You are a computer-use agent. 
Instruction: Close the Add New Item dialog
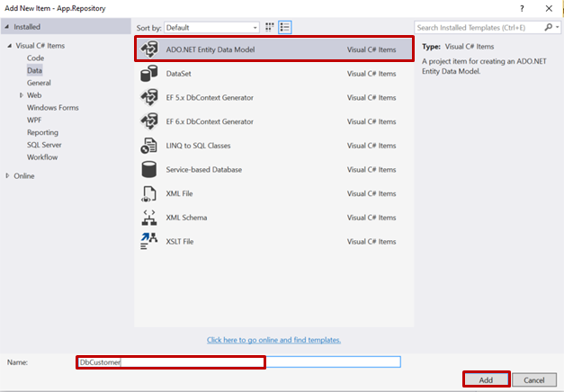click(x=549, y=8)
